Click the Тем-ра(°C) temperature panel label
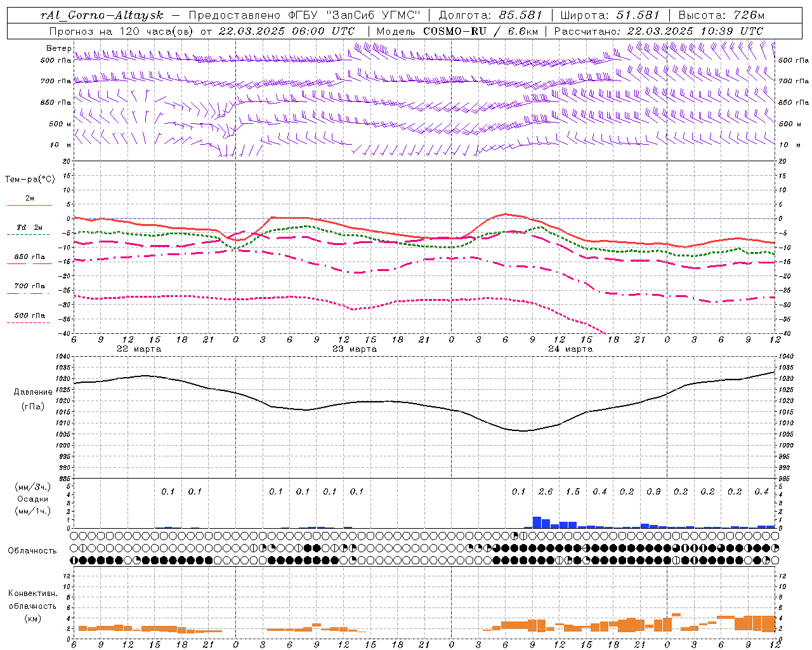 (30, 179)
